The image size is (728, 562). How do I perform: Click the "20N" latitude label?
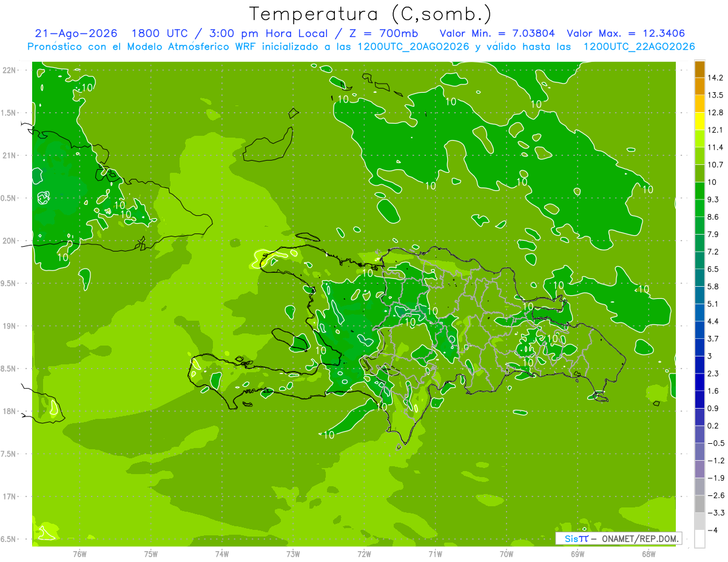pos(10,241)
